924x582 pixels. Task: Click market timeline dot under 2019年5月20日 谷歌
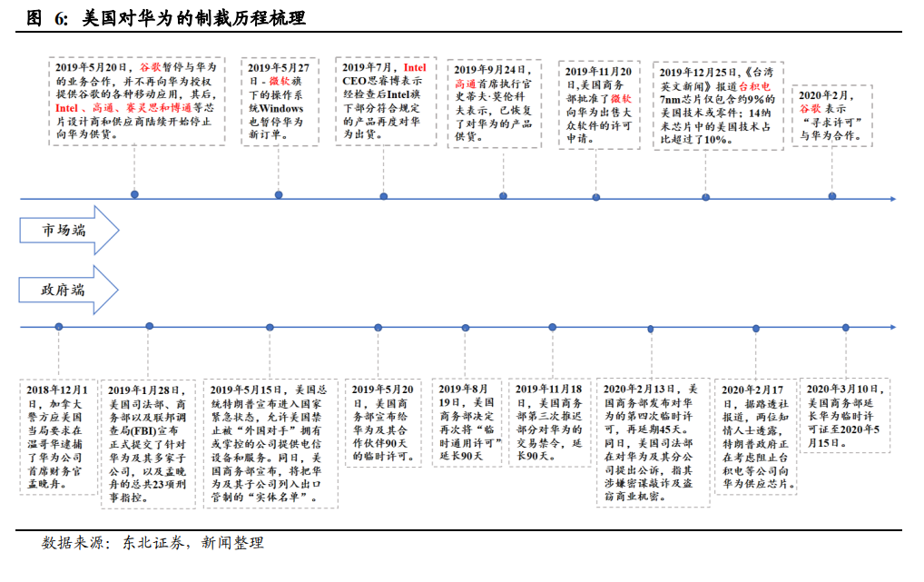[x=134, y=194]
